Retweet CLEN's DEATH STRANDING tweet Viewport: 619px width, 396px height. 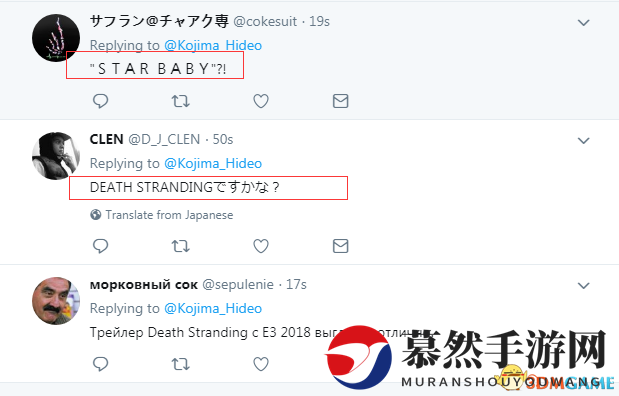tap(180, 246)
